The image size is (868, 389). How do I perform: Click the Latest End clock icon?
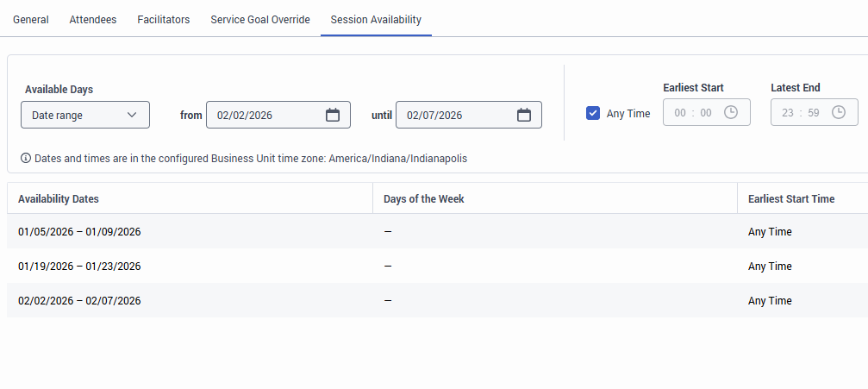[x=838, y=113]
